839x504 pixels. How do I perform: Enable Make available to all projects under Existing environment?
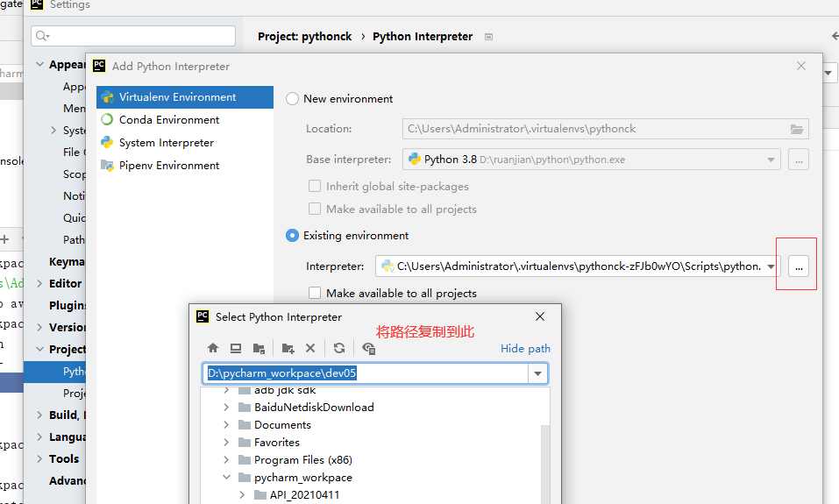click(315, 293)
